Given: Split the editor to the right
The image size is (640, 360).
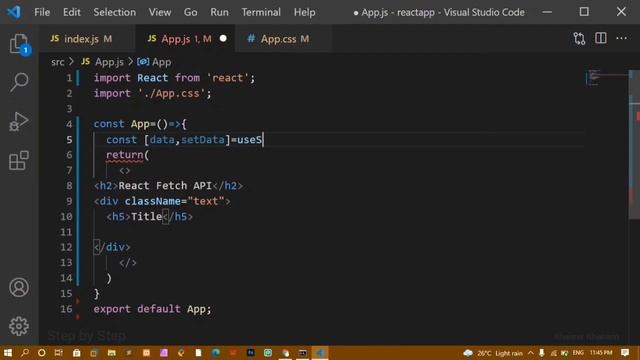Looking at the screenshot, I should click(x=600, y=38).
